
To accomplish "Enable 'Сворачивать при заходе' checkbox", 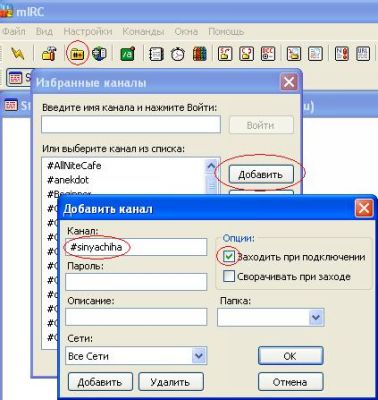I will pyautogui.click(x=229, y=276).
